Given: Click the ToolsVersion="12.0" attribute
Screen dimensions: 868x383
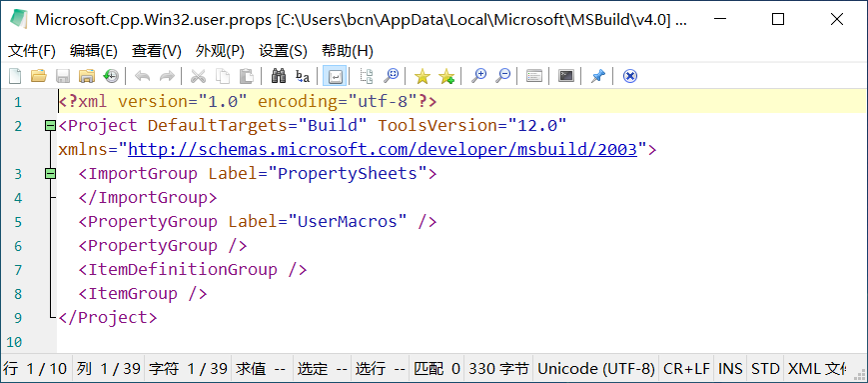Looking at the screenshot, I should (472, 125).
